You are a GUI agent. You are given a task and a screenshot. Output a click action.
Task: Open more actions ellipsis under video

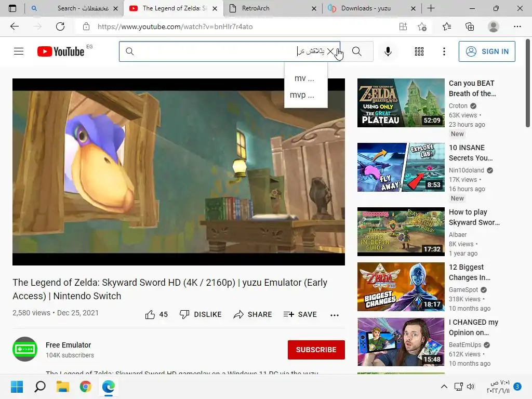pos(335,315)
